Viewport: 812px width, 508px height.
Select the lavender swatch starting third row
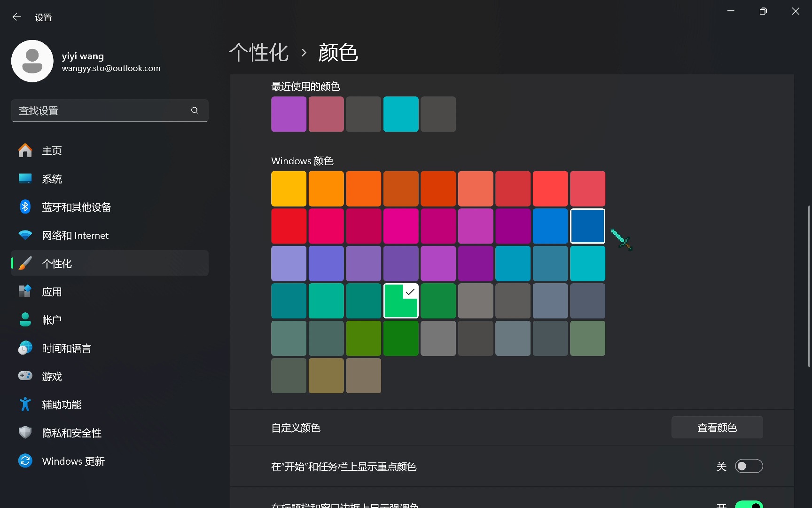[289, 264]
